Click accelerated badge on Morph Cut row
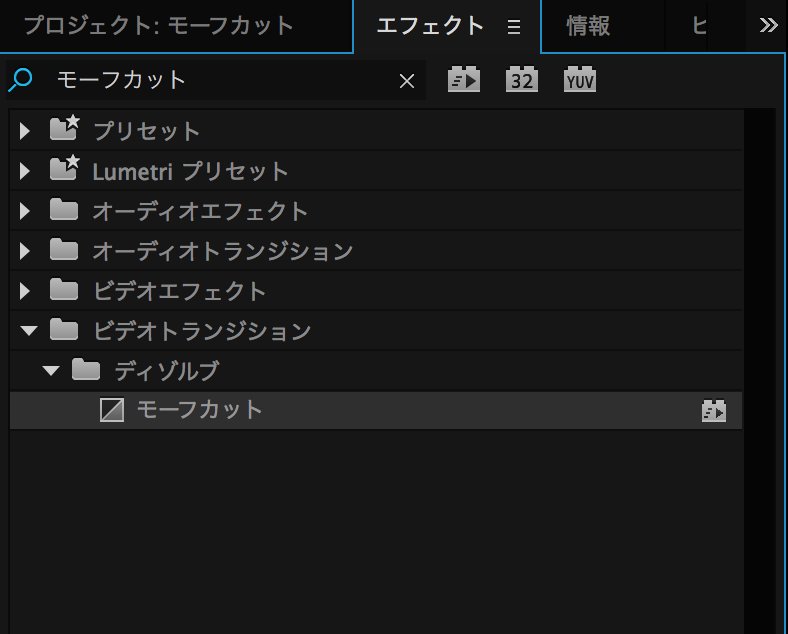Screen dimensions: 788x634 click(x=713, y=411)
